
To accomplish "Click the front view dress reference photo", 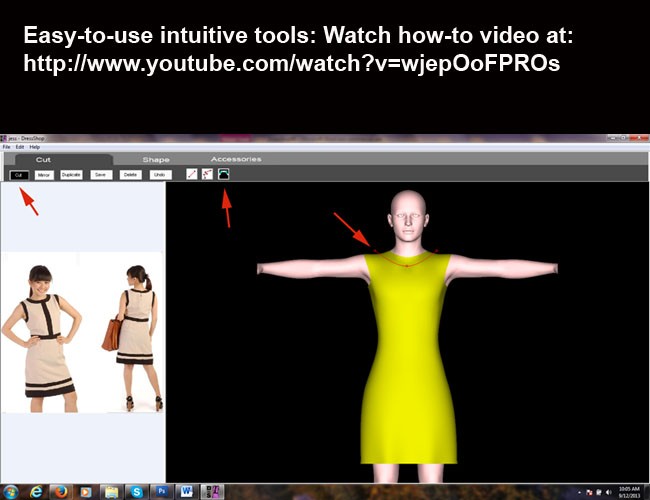I will click(42, 339).
